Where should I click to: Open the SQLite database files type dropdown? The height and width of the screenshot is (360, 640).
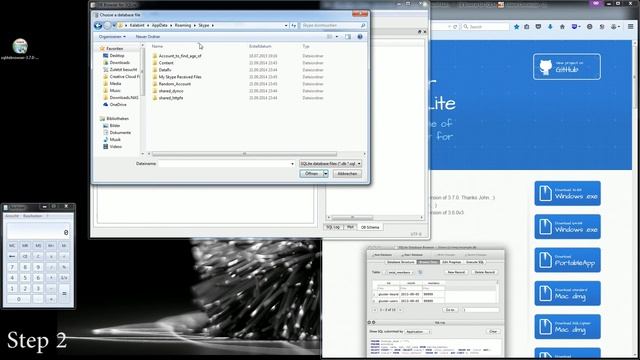[x=330, y=164]
